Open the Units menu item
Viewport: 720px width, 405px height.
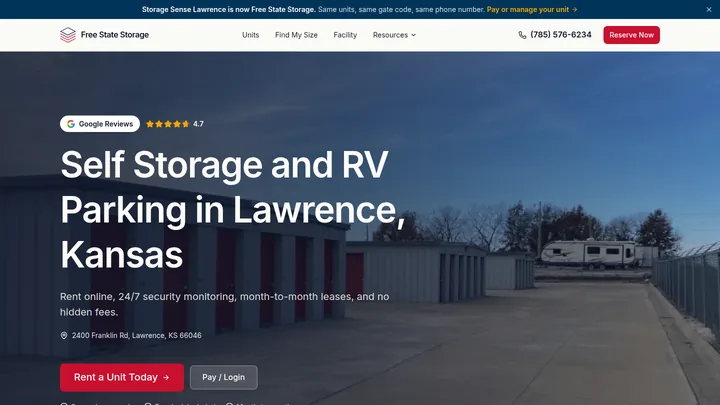[x=250, y=35]
